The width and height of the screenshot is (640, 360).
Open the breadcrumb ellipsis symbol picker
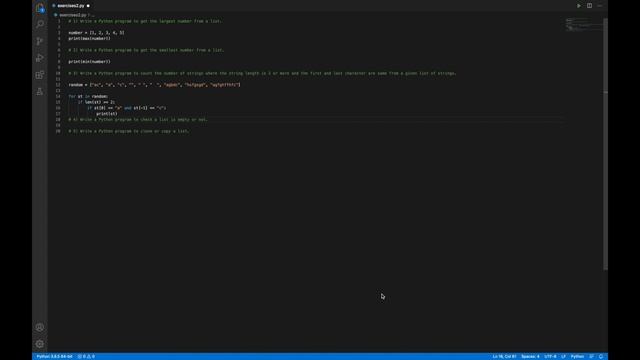point(93,15)
